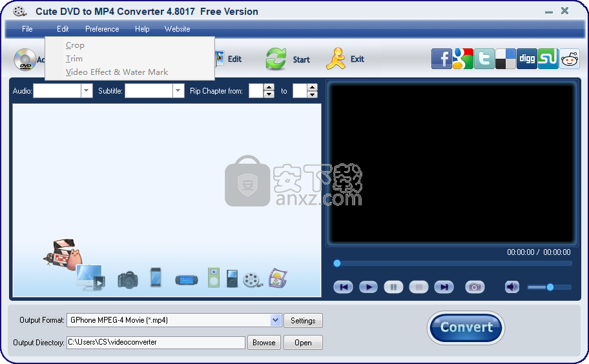Choose Video Effect & Water Mark
The image size is (589, 364).
pos(130,72)
